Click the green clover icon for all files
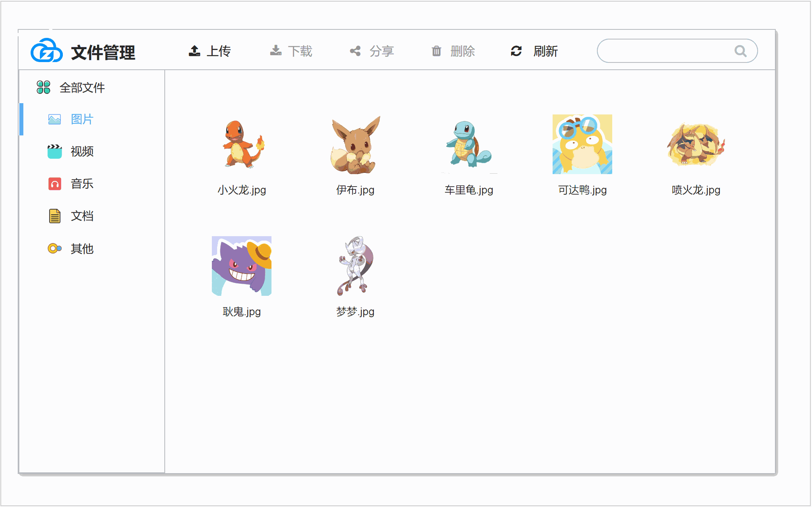This screenshot has width=812, height=507. [x=43, y=87]
